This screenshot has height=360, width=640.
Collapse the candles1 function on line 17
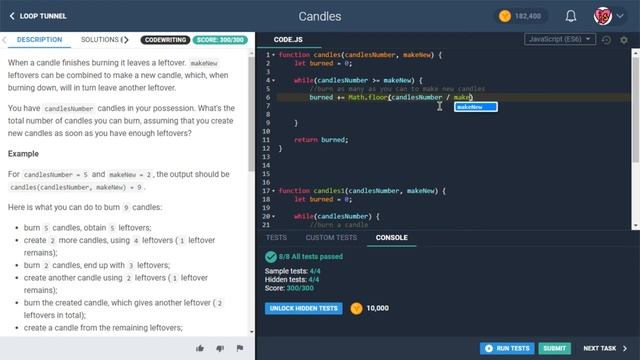273,191
